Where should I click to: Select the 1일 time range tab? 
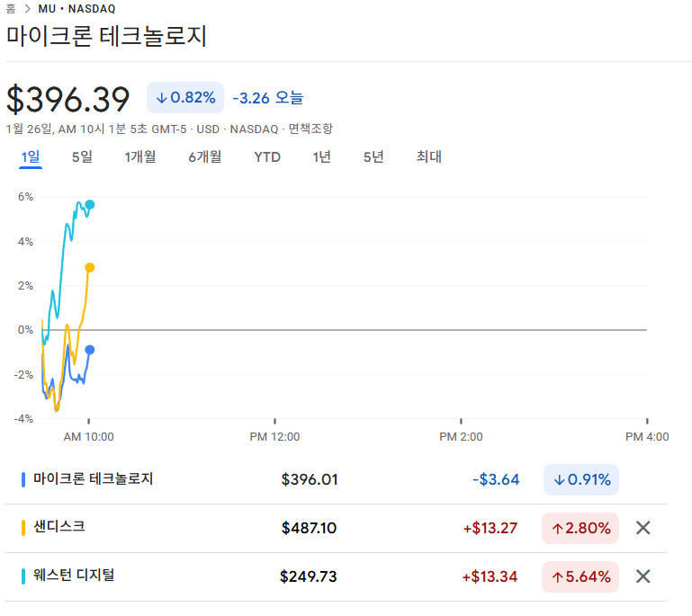pyautogui.click(x=31, y=157)
